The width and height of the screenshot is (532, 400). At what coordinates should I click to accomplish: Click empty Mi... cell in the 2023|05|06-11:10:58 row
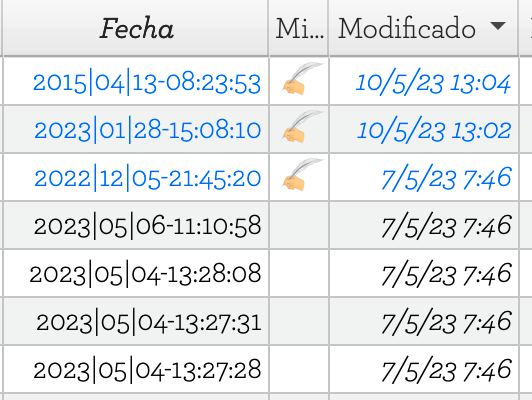click(x=299, y=225)
